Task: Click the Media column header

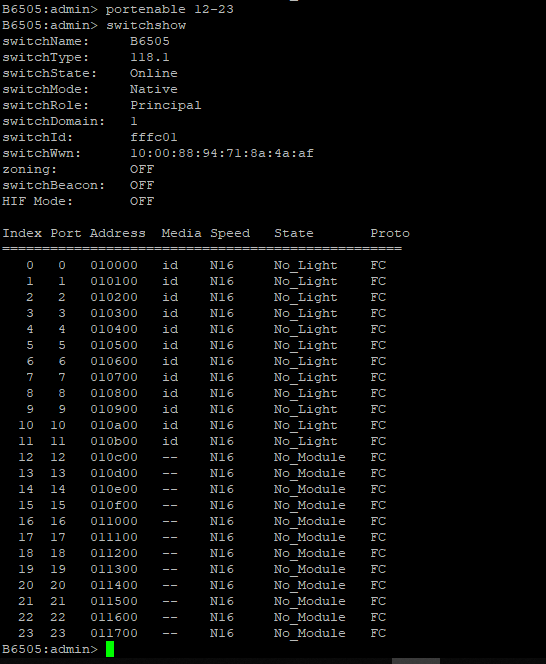Action: [x=181, y=233]
